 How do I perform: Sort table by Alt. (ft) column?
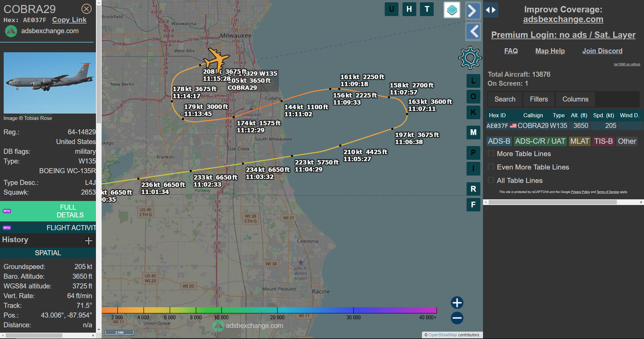[579, 115]
